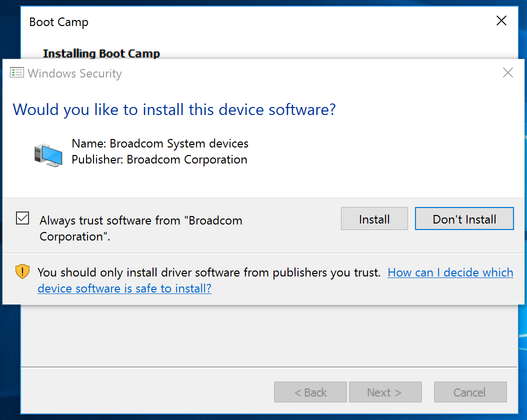Viewport: 527px width, 420px height.
Task: Click the Cancel button in Boot Camp
Action: (470, 392)
